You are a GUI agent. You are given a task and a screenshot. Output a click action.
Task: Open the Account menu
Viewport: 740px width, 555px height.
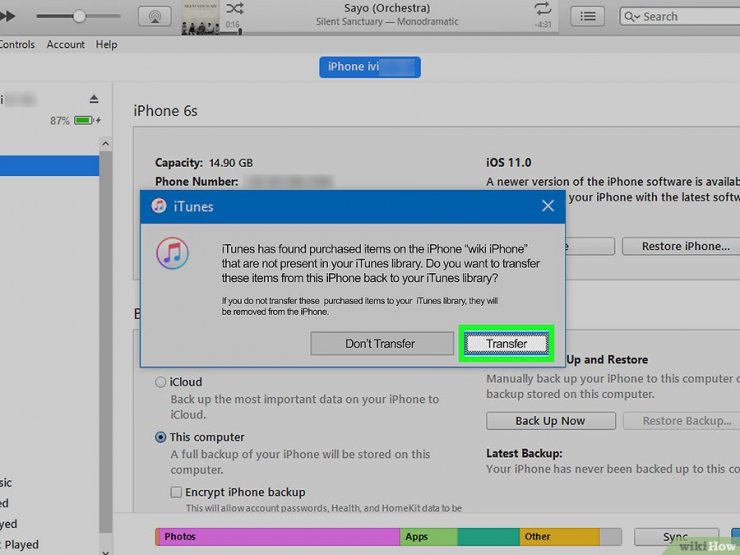[x=66, y=44]
